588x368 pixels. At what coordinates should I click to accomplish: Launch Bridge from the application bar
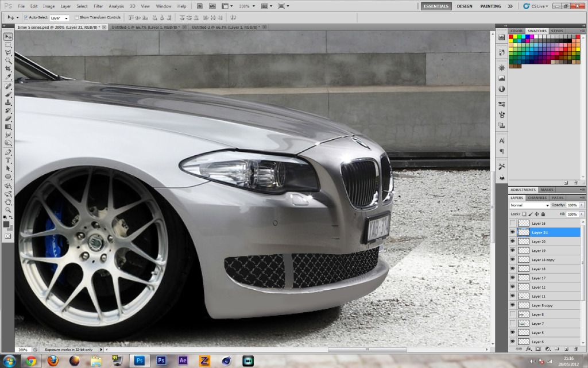200,6
